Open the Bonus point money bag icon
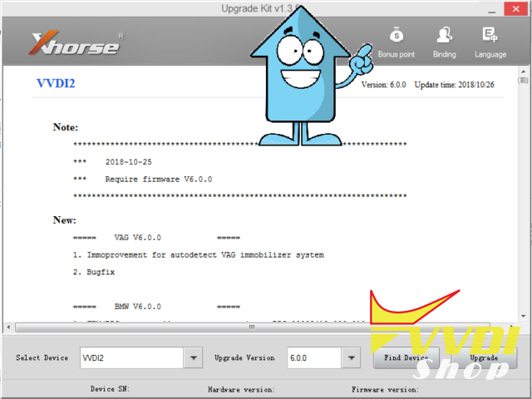 tap(396, 35)
